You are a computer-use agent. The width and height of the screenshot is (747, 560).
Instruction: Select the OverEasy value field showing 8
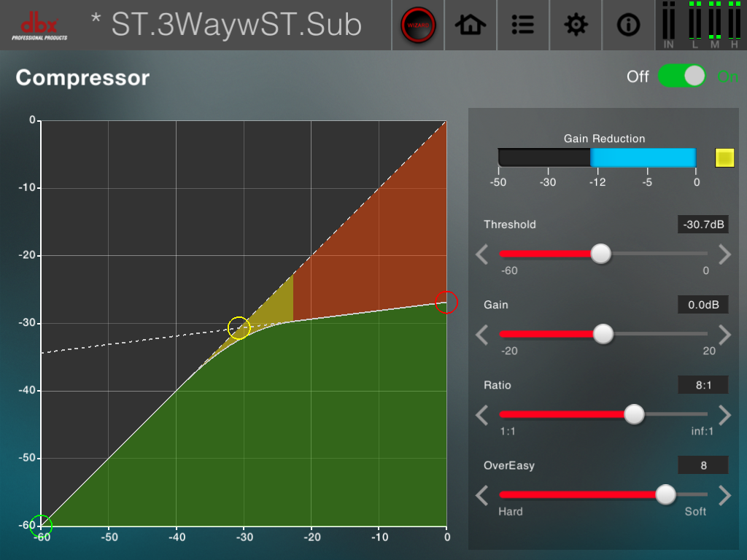coord(703,465)
